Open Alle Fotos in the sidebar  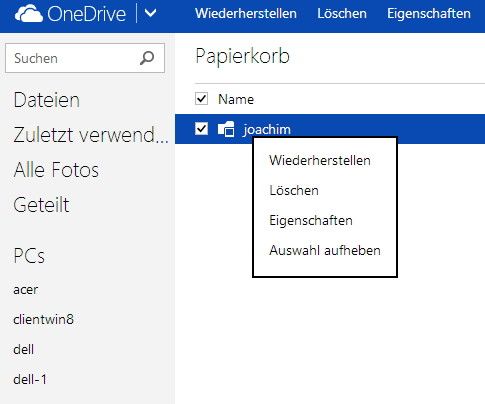(56, 170)
